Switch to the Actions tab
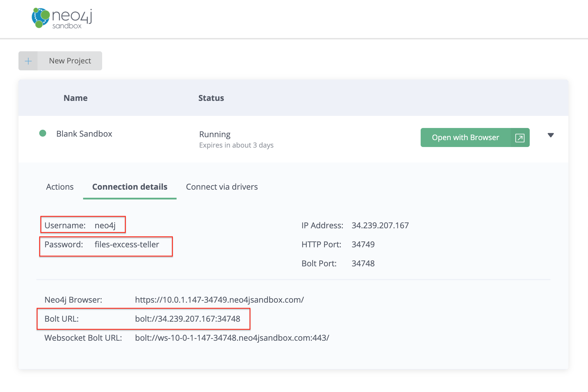588x392 pixels. pyautogui.click(x=60, y=187)
